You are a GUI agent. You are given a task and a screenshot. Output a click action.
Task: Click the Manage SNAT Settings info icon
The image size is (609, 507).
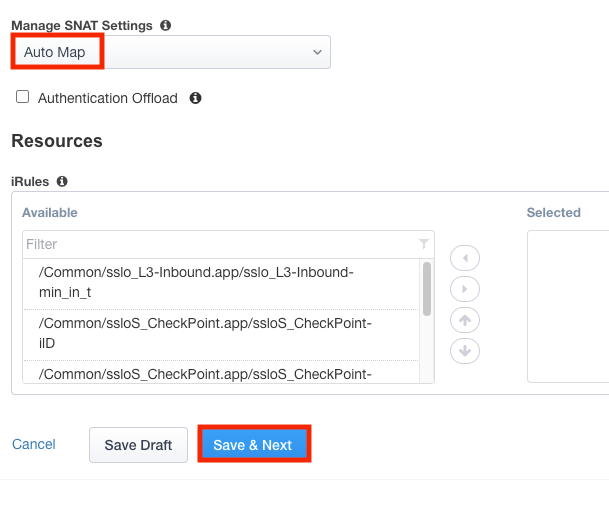[x=166, y=24]
